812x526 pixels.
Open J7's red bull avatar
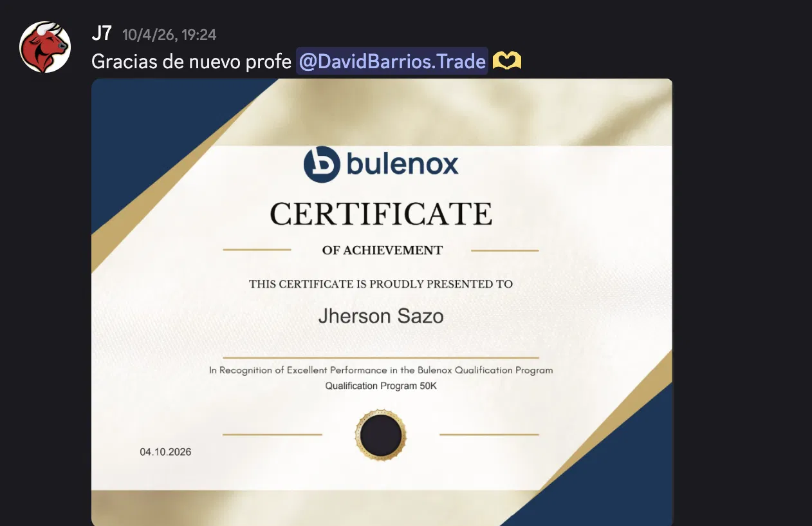pyautogui.click(x=45, y=47)
